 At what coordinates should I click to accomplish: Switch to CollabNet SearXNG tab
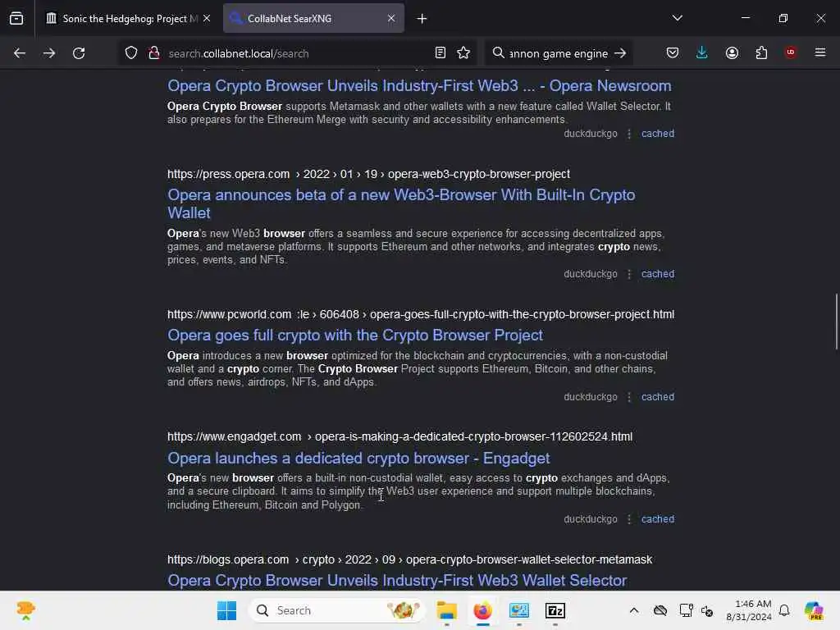point(313,19)
